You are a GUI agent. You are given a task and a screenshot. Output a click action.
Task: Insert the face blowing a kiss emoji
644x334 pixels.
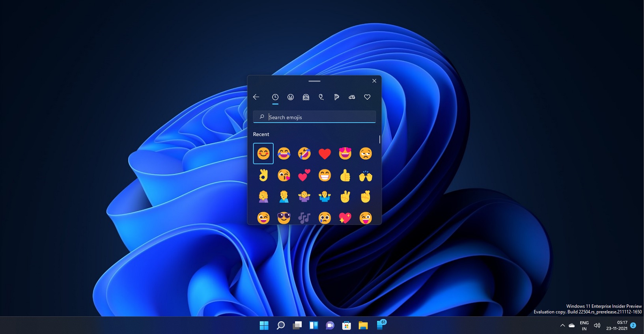[284, 175]
